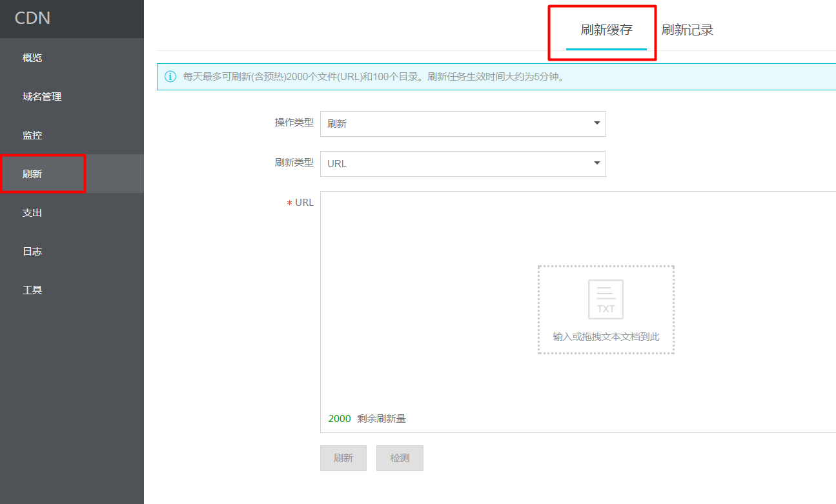Click the 2000 剩余刷新量 counter text

367,419
